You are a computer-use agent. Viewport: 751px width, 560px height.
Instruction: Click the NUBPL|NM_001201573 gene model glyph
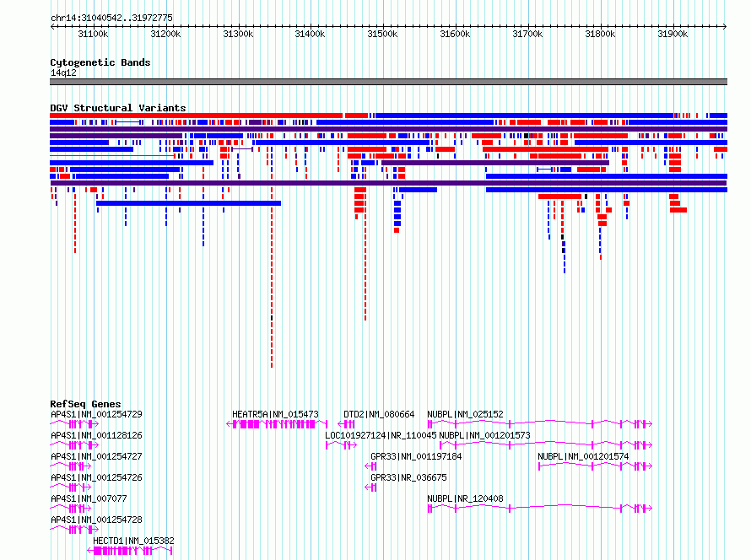coord(546,445)
